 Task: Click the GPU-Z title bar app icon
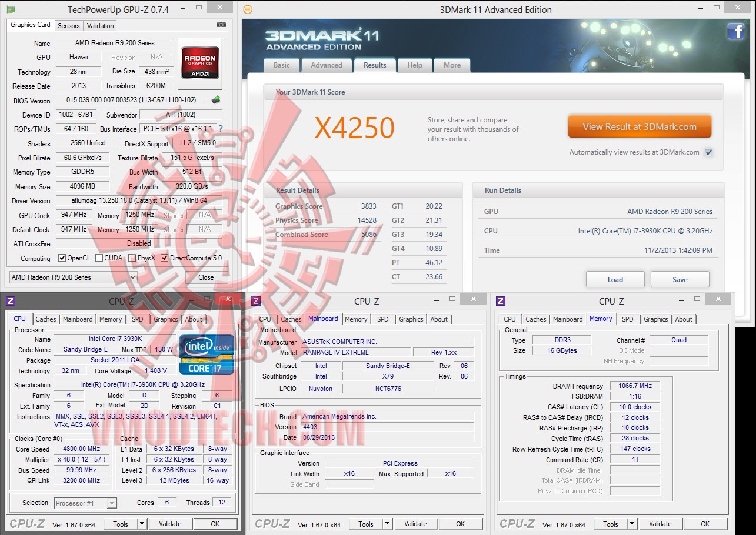pyautogui.click(x=11, y=9)
